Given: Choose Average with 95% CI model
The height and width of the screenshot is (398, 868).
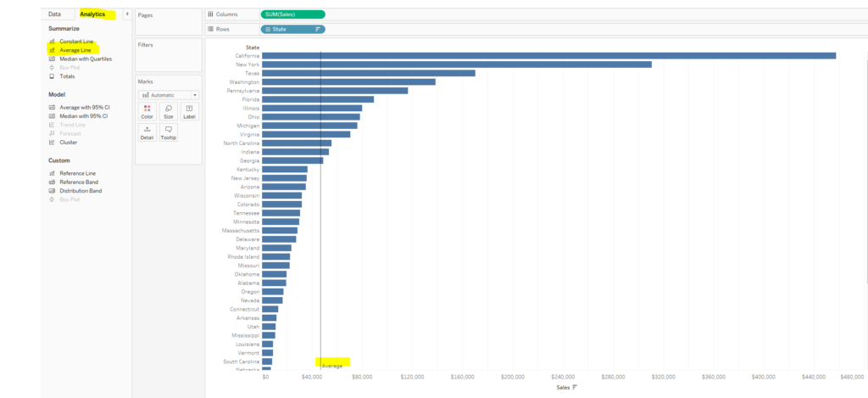Looking at the screenshot, I should coord(85,107).
